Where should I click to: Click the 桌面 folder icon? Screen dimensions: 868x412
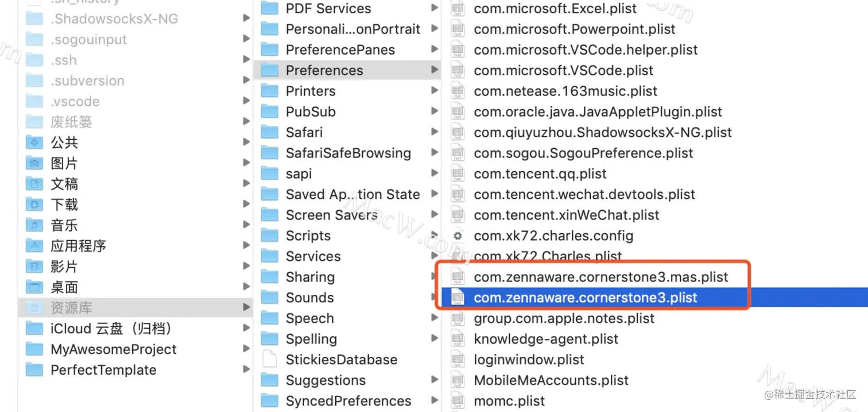click(35, 288)
